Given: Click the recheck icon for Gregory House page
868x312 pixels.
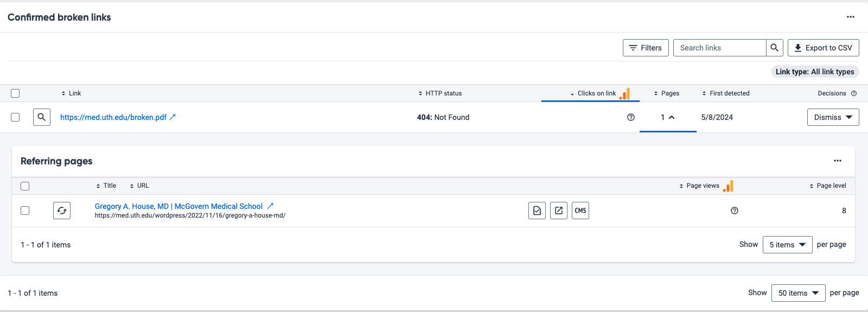Looking at the screenshot, I should pyautogui.click(x=62, y=211).
